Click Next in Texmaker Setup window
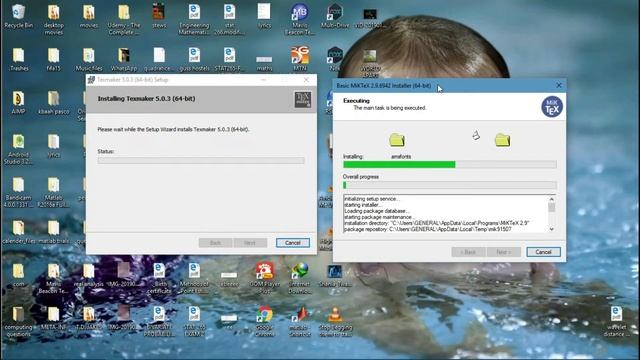640x360 pixels. (250, 243)
